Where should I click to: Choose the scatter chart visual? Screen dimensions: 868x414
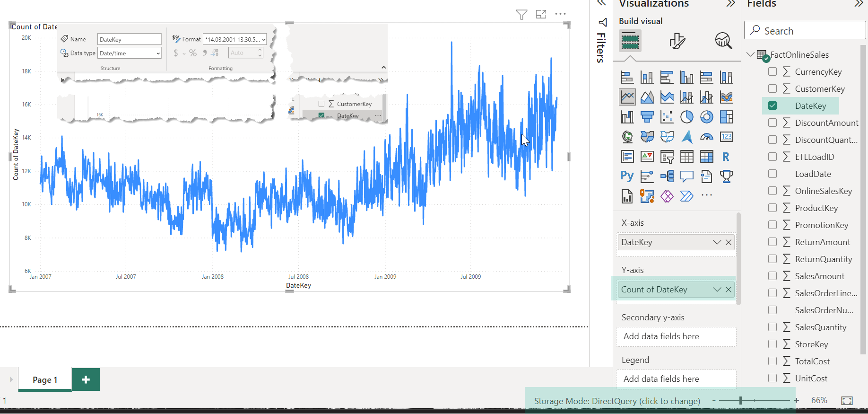(667, 117)
